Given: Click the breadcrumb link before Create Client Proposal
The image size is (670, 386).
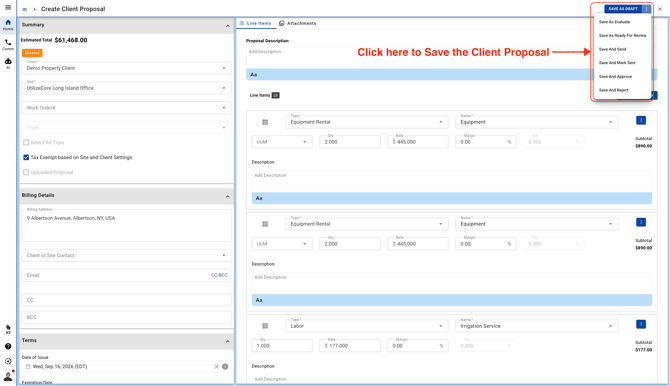Looking at the screenshot, I should (x=24, y=9).
